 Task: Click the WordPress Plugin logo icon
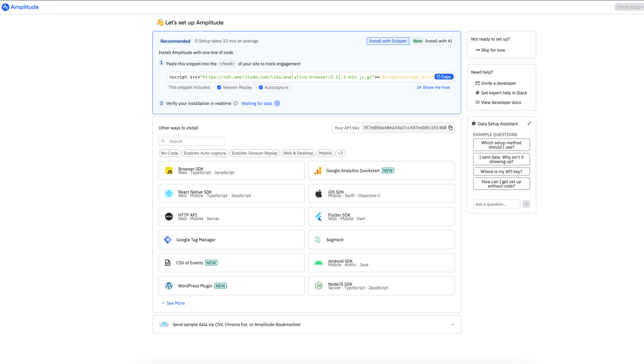tap(169, 286)
